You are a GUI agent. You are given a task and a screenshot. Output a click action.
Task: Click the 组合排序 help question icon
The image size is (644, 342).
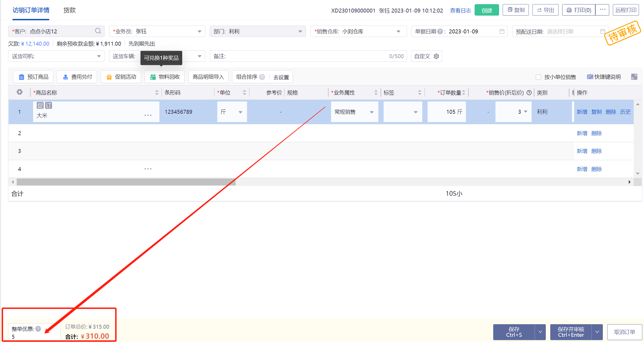click(x=262, y=77)
